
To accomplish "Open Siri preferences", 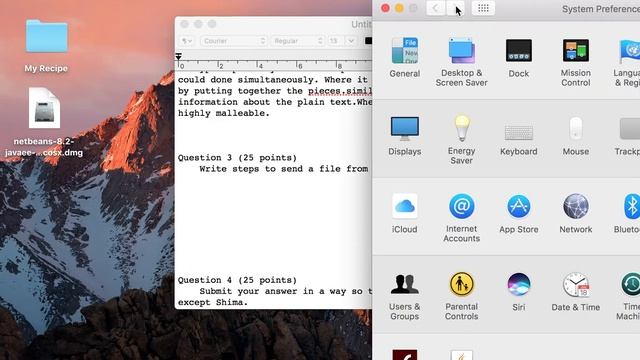I will (519, 291).
